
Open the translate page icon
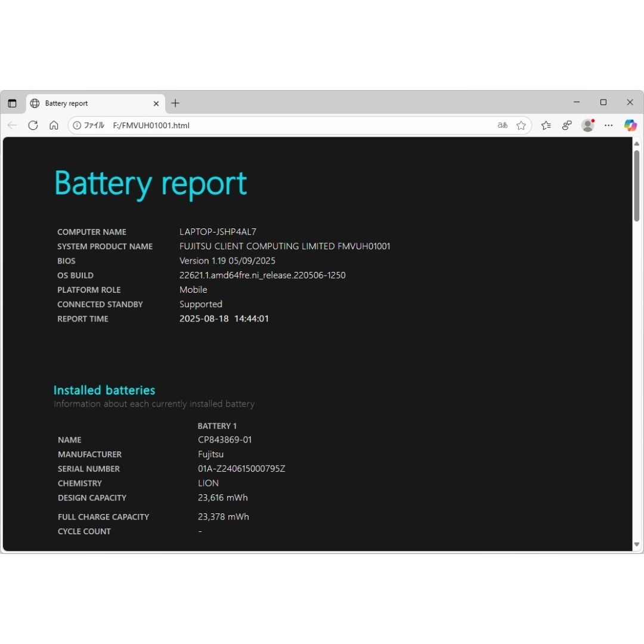pyautogui.click(x=502, y=125)
